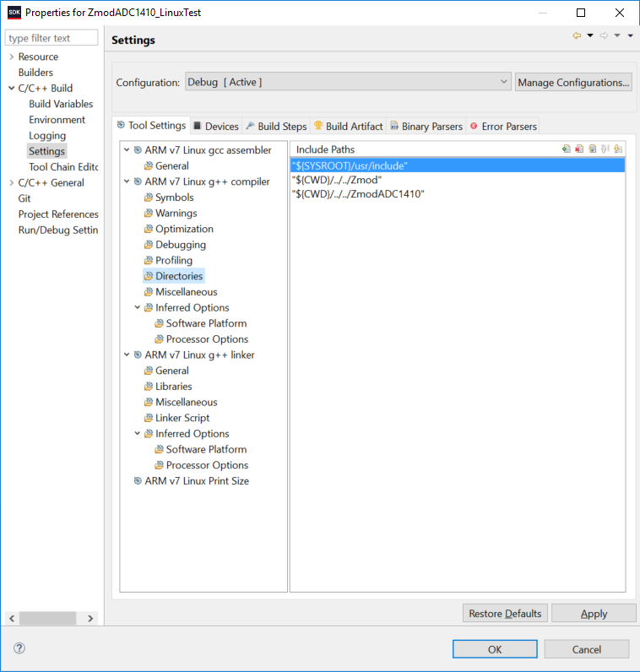
Task: Add a new include path icon
Action: (x=567, y=149)
